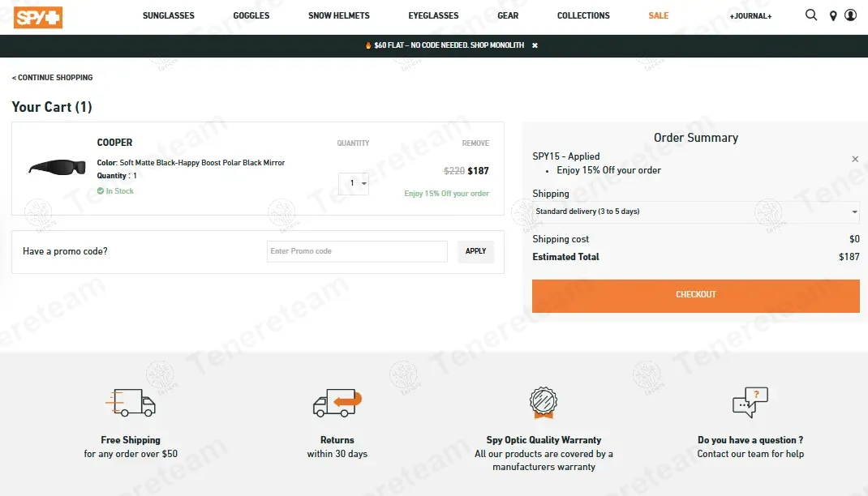This screenshot has width=868, height=496.
Task: Click the Color: Soft Matte Black description
Action: 191,163
